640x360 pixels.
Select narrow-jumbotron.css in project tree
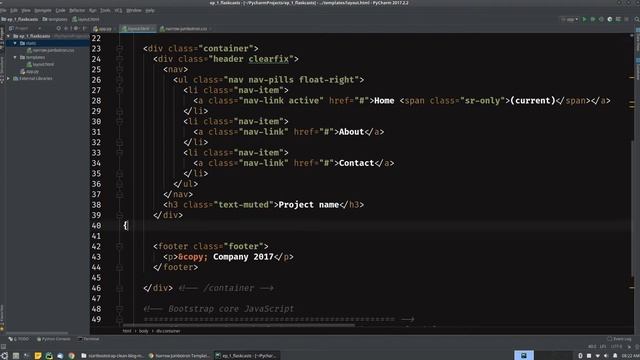pyautogui.click(x=51, y=50)
